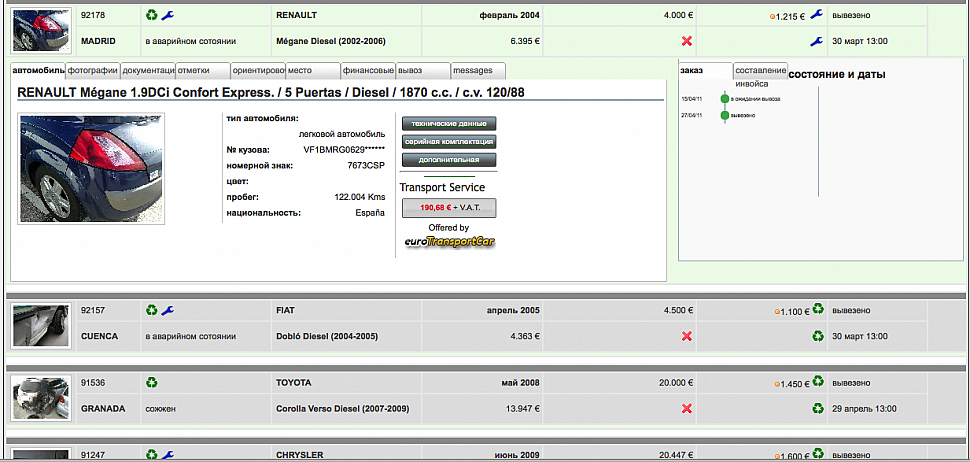Click the CUENCA location cell
The height and width of the screenshot is (462, 970).
[108, 336]
